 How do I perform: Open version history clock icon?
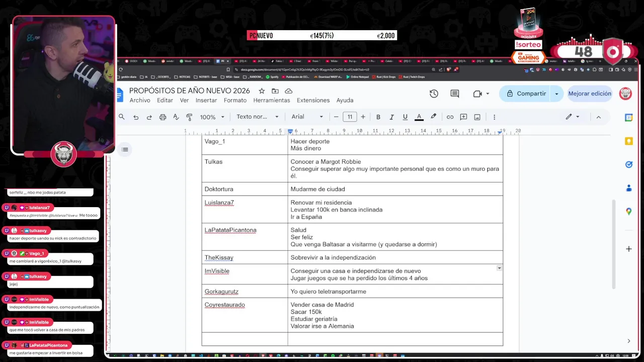click(x=434, y=94)
